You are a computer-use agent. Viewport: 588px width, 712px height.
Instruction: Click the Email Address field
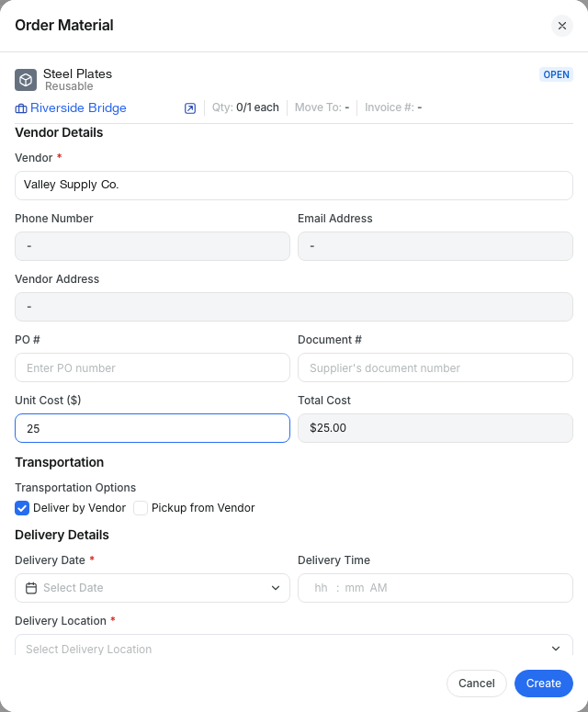click(x=435, y=246)
